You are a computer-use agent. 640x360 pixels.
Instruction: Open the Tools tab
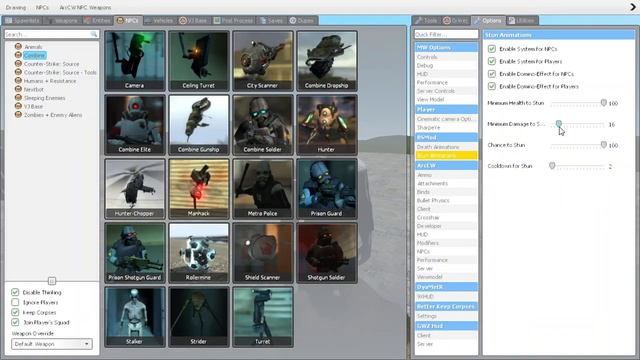tap(426, 20)
